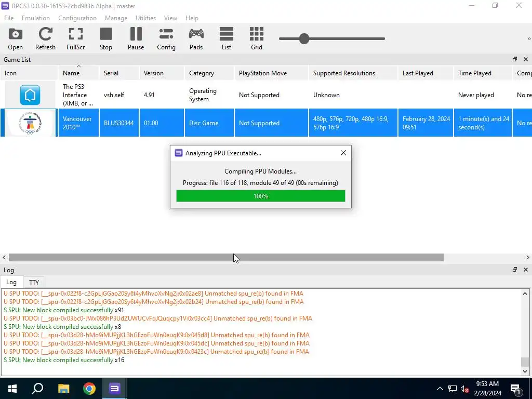Close the Analyzing PPU Executable dialog

coord(343,153)
